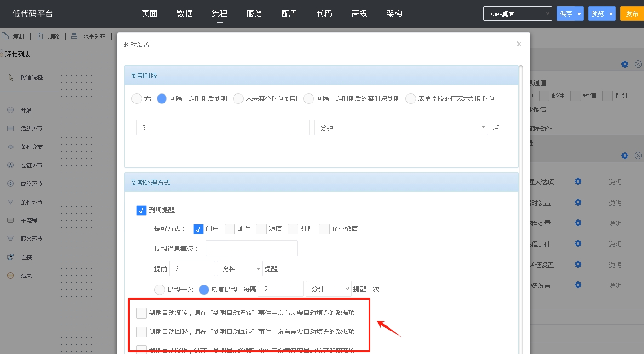Viewport: 644px width, 354px height.
Task: Enable 短信 in dialog's 提醒方式 row
Action: (261, 228)
